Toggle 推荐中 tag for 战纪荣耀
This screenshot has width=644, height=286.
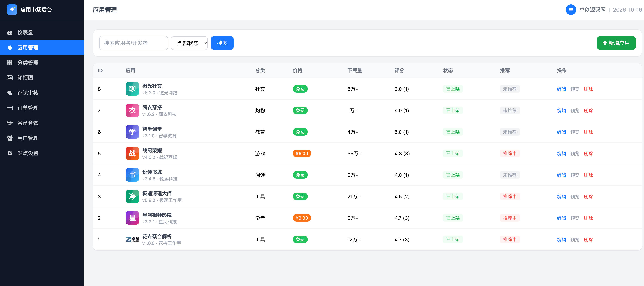(x=510, y=154)
